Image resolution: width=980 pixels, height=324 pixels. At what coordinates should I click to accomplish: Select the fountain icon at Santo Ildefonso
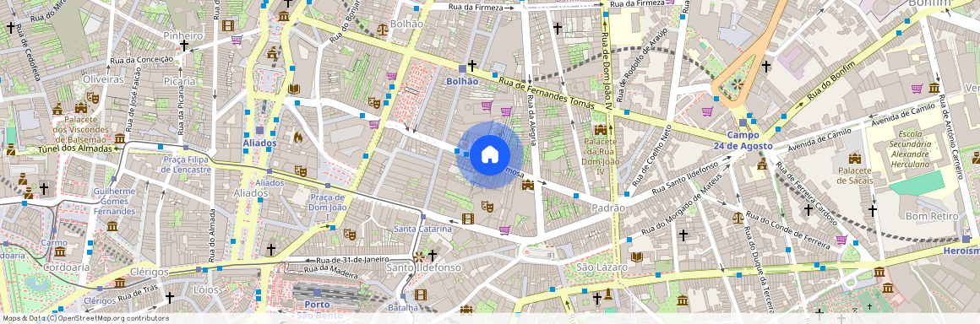pyautogui.click(x=419, y=256)
